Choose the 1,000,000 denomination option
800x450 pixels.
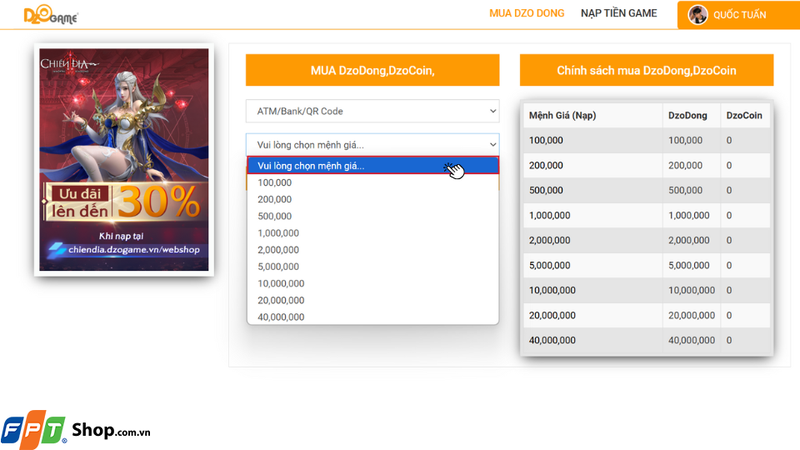click(372, 233)
